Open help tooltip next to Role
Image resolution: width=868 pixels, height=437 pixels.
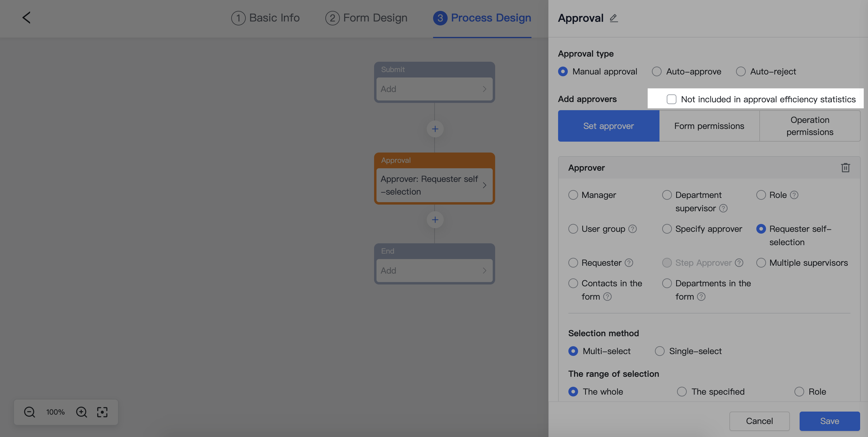coord(794,195)
